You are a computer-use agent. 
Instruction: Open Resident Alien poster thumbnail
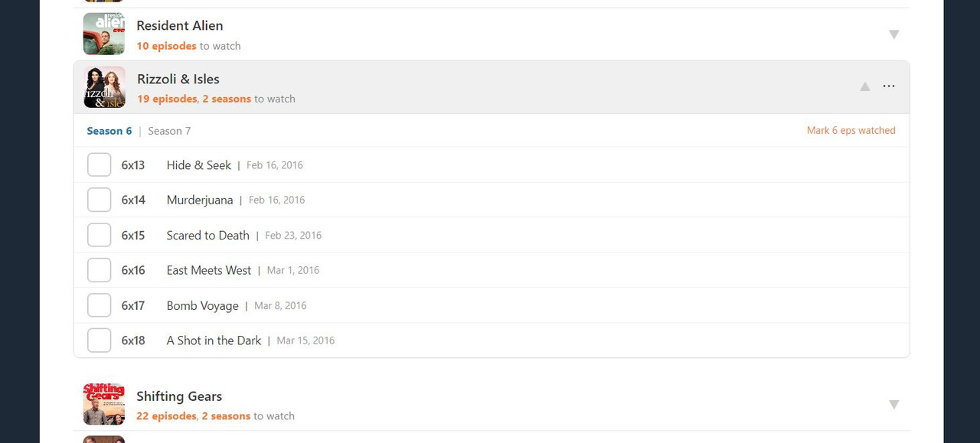[x=104, y=34]
